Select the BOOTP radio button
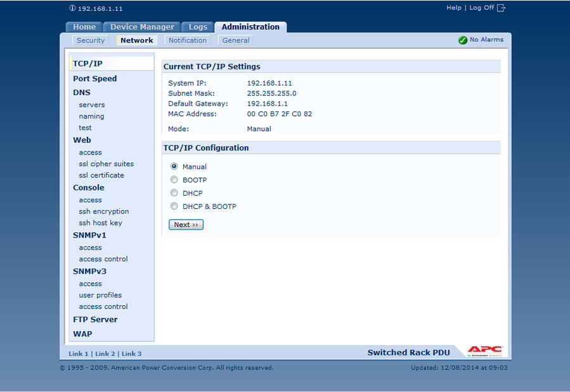Viewport: 570px width, 392px height. pos(174,180)
